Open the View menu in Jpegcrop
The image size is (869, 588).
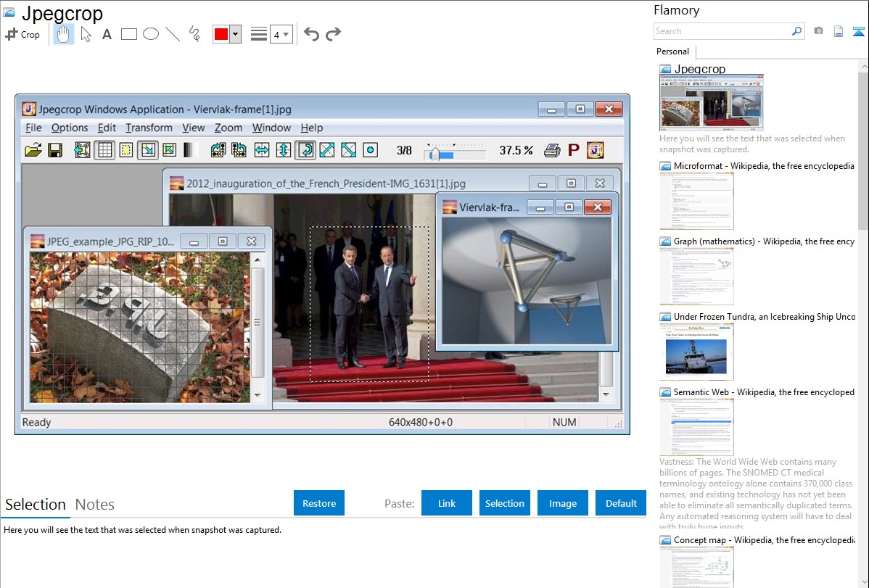click(194, 128)
